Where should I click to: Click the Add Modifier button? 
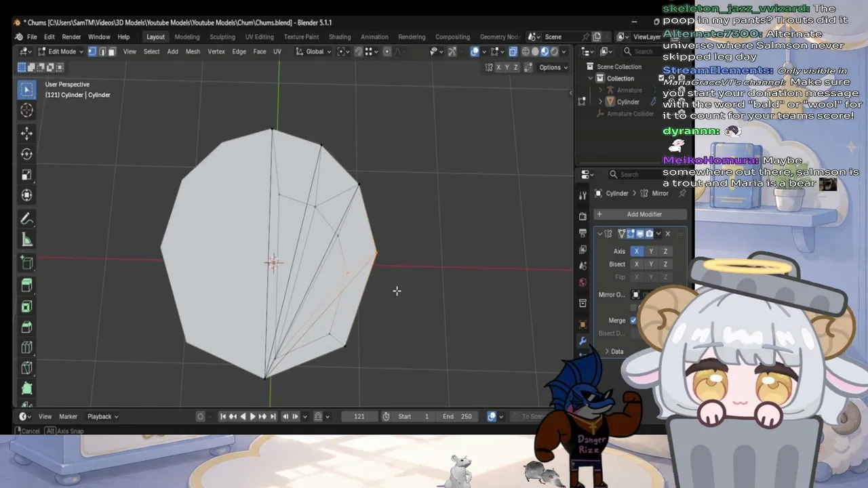641,214
